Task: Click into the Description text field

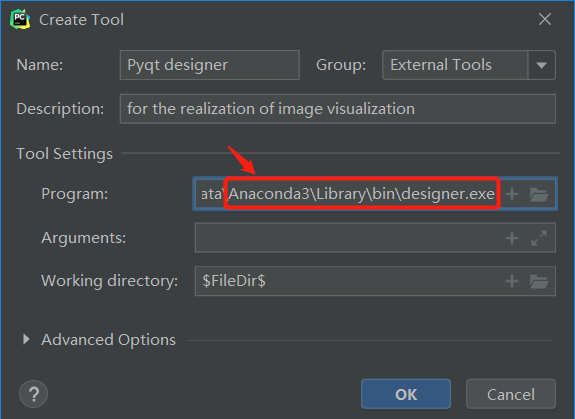Action: pyautogui.click(x=338, y=109)
